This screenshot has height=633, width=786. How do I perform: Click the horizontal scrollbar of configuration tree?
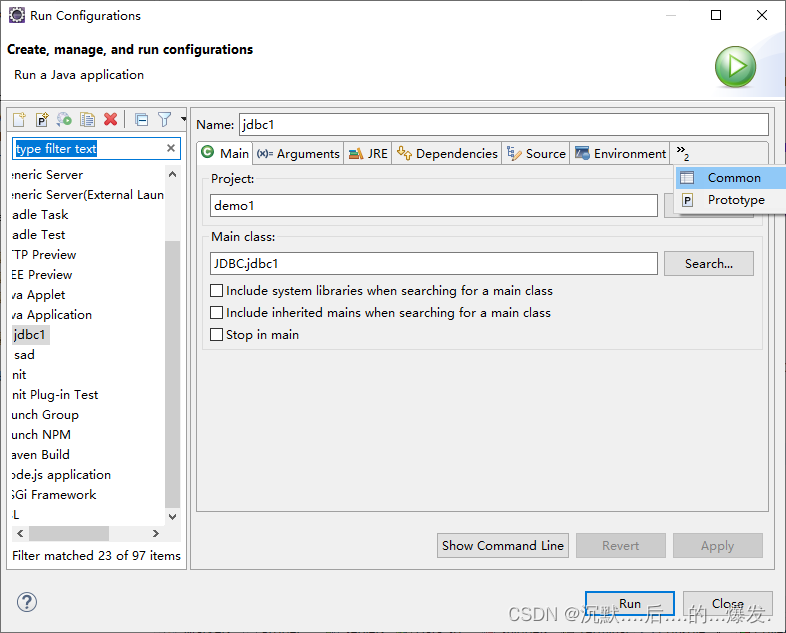click(x=88, y=533)
